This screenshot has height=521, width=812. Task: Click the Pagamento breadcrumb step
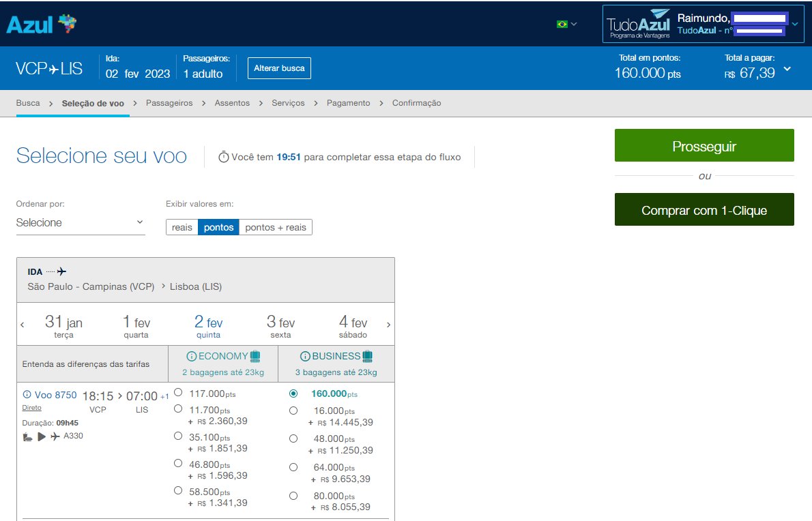(349, 103)
